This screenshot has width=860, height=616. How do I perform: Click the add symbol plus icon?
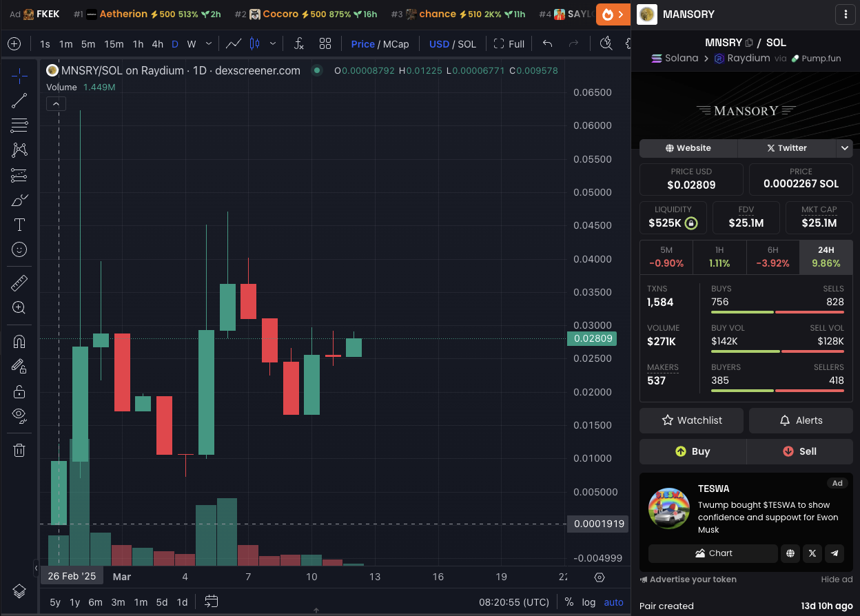[14, 43]
